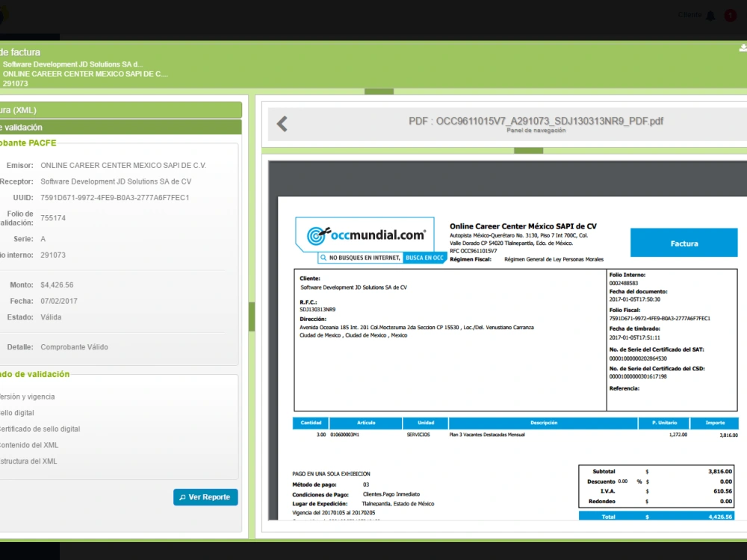
Task: Click the P. Unitario column header
Action: (664, 423)
